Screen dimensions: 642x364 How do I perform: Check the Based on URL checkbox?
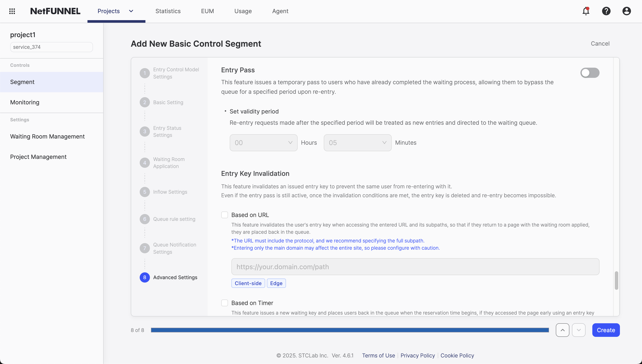(x=224, y=215)
